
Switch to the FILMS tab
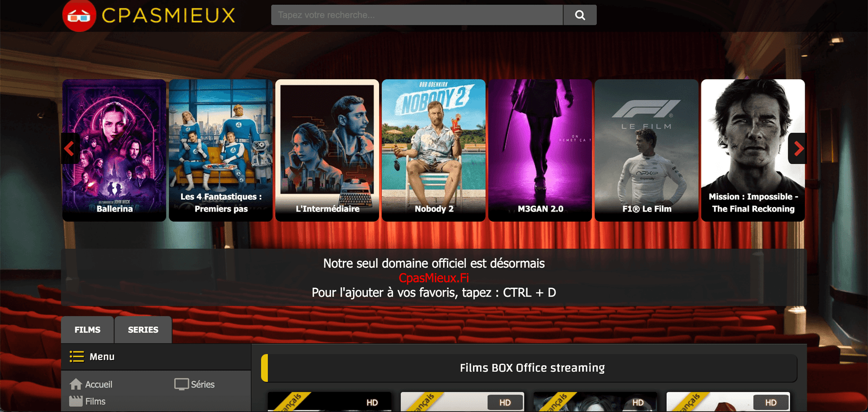[87, 330]
